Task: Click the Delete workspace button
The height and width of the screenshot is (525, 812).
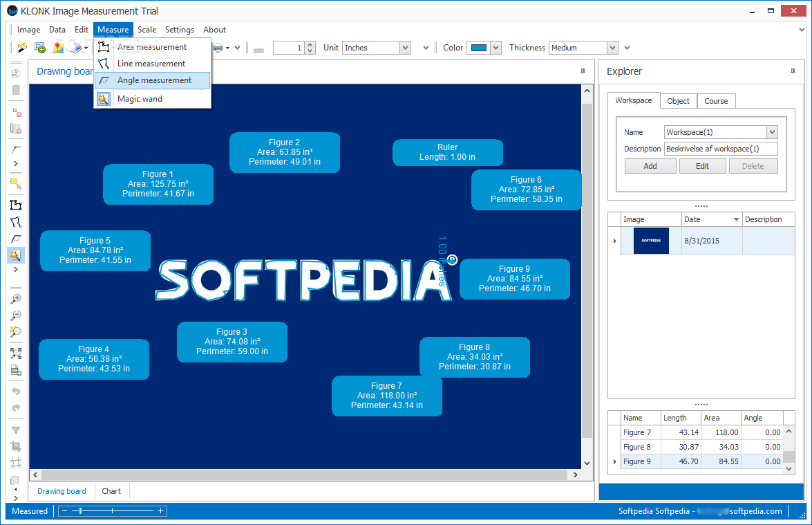Action: 753,166
